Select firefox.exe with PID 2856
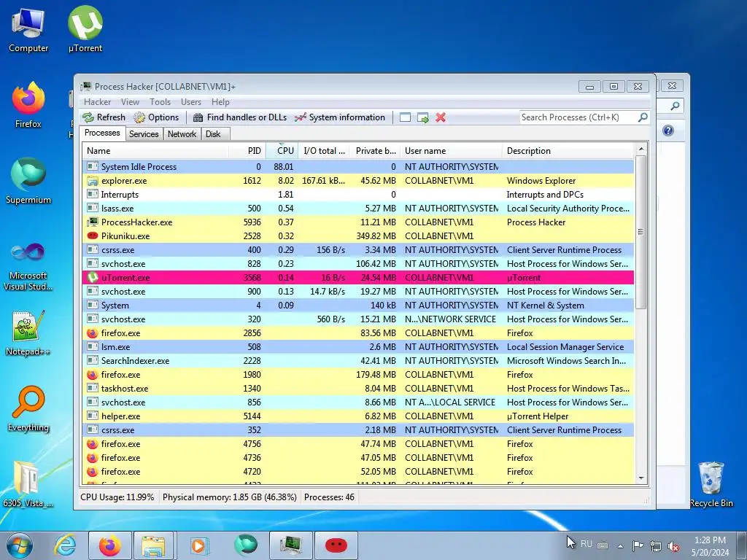 click(358, 333)
